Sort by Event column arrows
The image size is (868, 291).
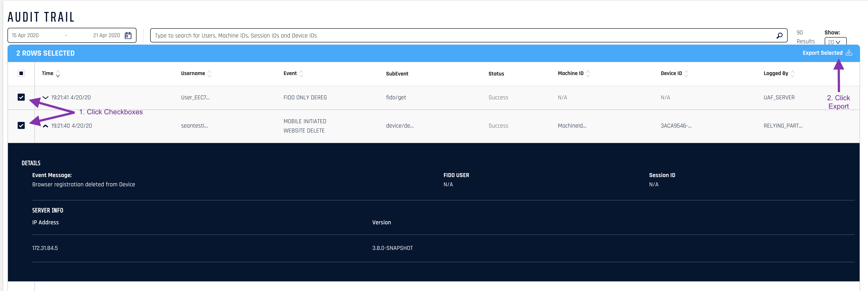click(x=301, y=74)
